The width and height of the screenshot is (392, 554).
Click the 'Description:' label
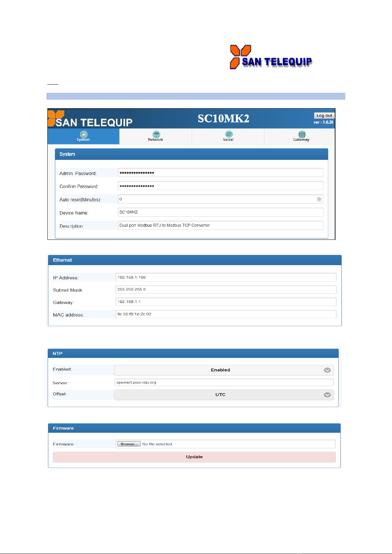[72, 226]
